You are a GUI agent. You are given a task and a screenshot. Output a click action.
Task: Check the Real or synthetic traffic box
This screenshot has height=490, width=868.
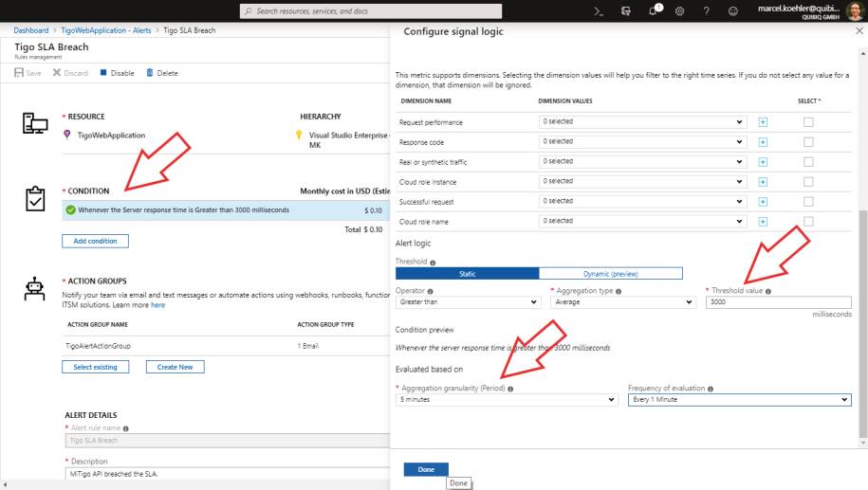point(808,162)
